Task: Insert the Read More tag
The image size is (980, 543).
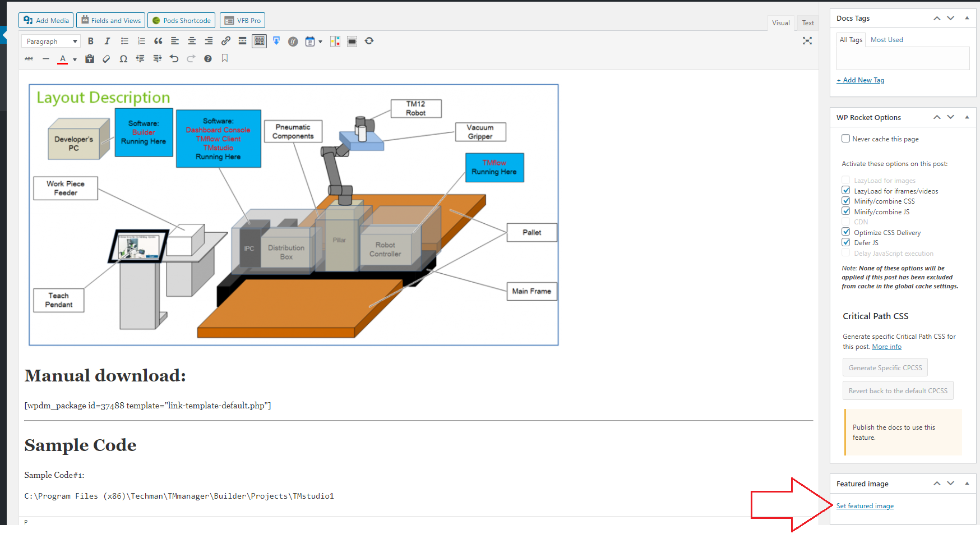Action: click(x=242, y=41)
